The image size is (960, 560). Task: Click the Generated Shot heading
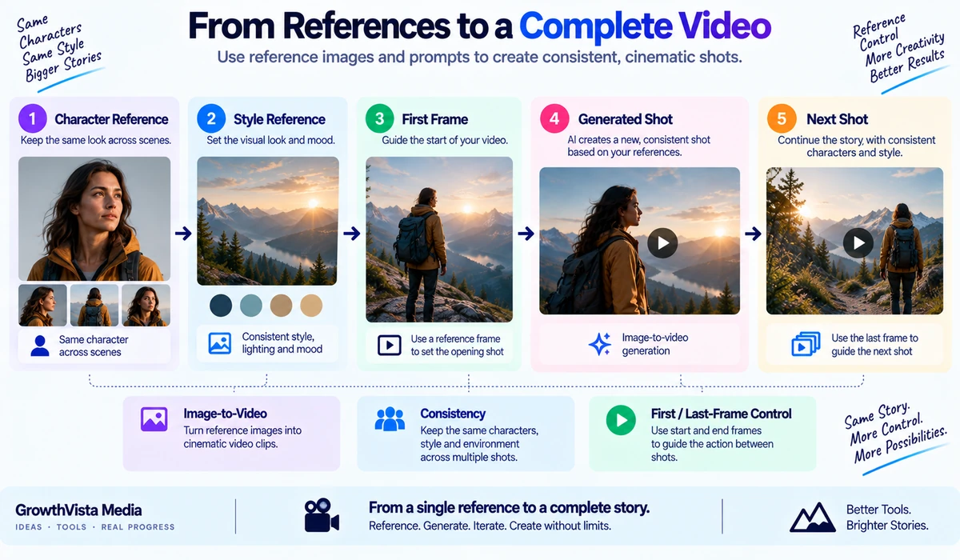pos(626,119)
